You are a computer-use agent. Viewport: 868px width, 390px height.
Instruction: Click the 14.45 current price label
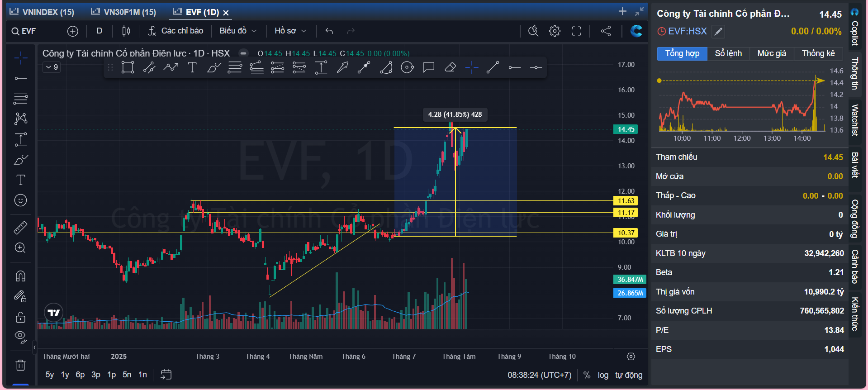point(626,129)
